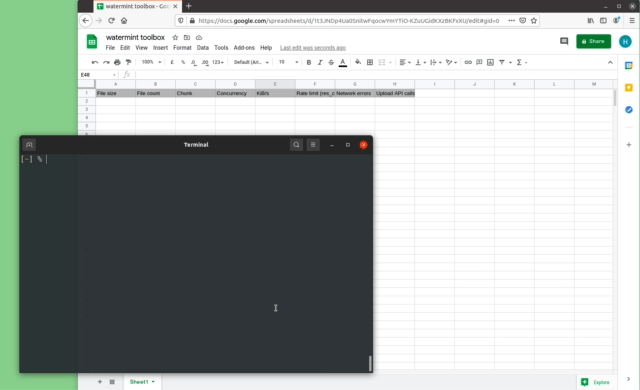
Task: Open the text wrapping dropdown
Action: point(436,62)
